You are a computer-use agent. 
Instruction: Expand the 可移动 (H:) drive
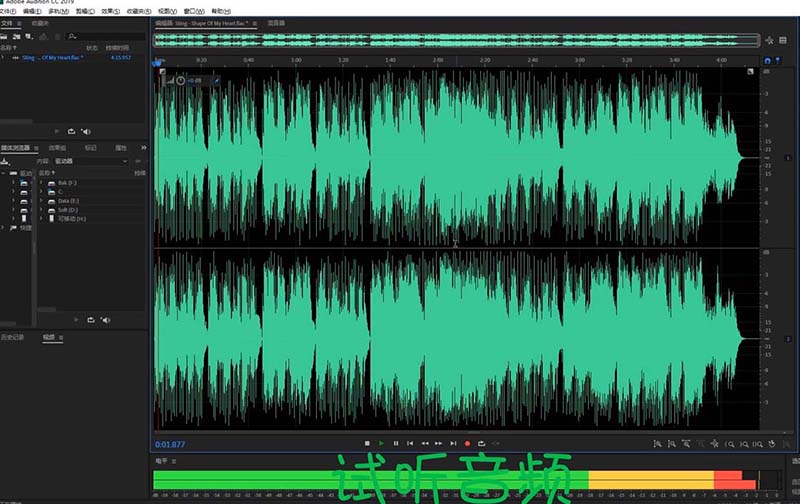(41, 218)
